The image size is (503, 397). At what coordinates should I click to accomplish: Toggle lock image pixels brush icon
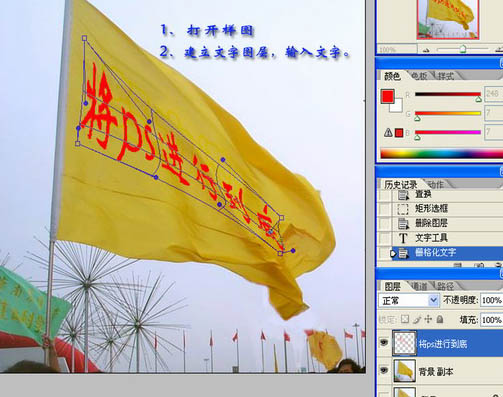(x=417, y=320)
